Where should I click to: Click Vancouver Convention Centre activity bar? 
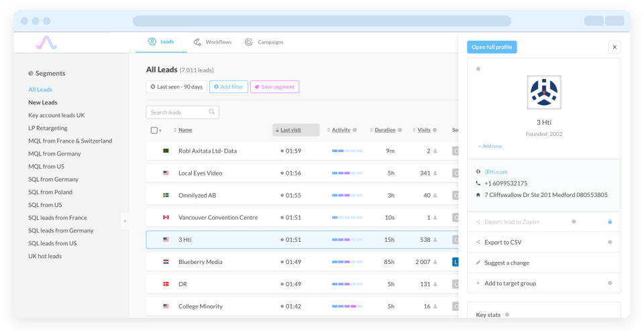pos(347,217)
